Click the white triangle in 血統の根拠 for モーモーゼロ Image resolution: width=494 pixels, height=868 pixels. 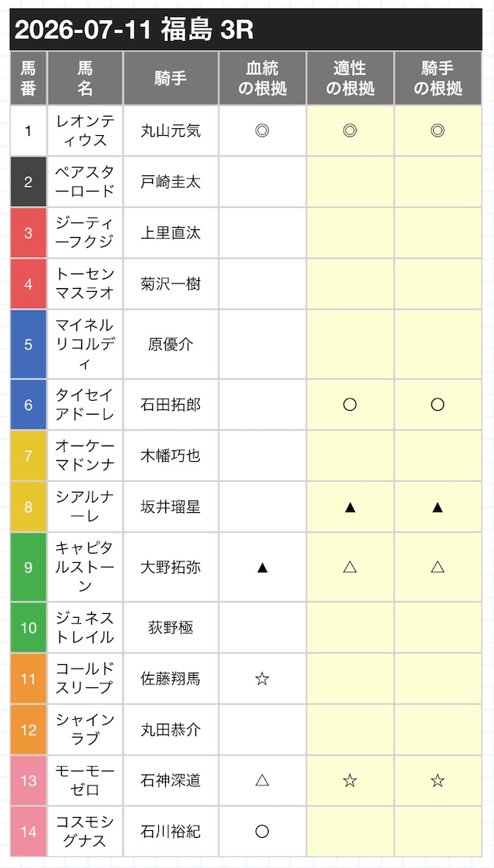coord(262,781)
